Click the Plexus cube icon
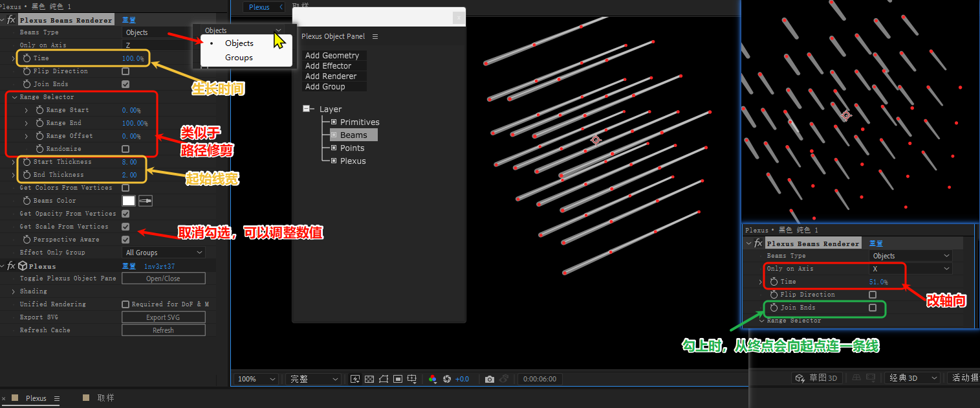980x408 pixels. click(x=23, y=266)
